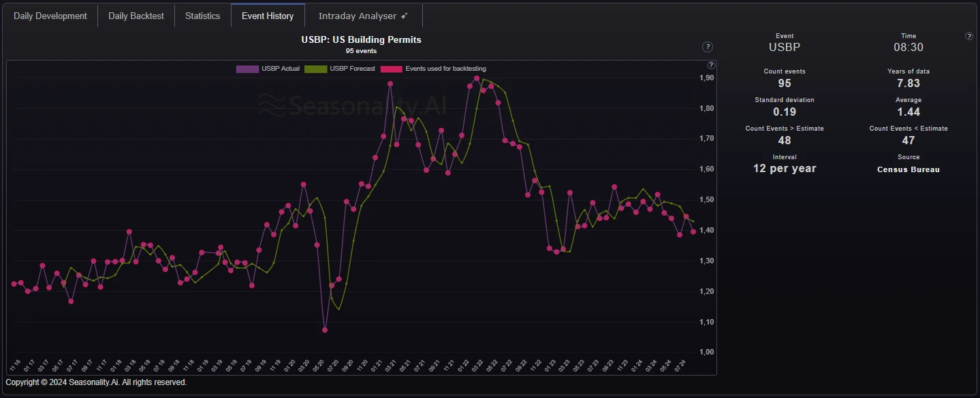Click the 08:30 event time value
Viewport: 980px width, 398px height.
[x=908, y=48]
